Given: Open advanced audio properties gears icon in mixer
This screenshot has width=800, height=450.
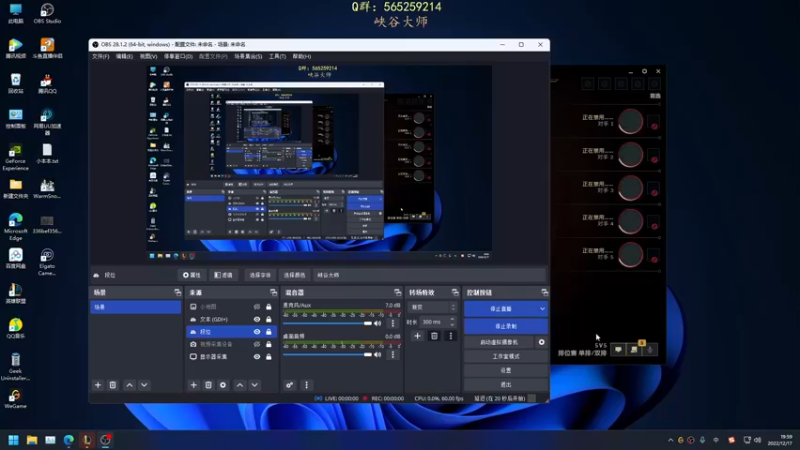Looking at the screenshot, I should click(289, 385).
